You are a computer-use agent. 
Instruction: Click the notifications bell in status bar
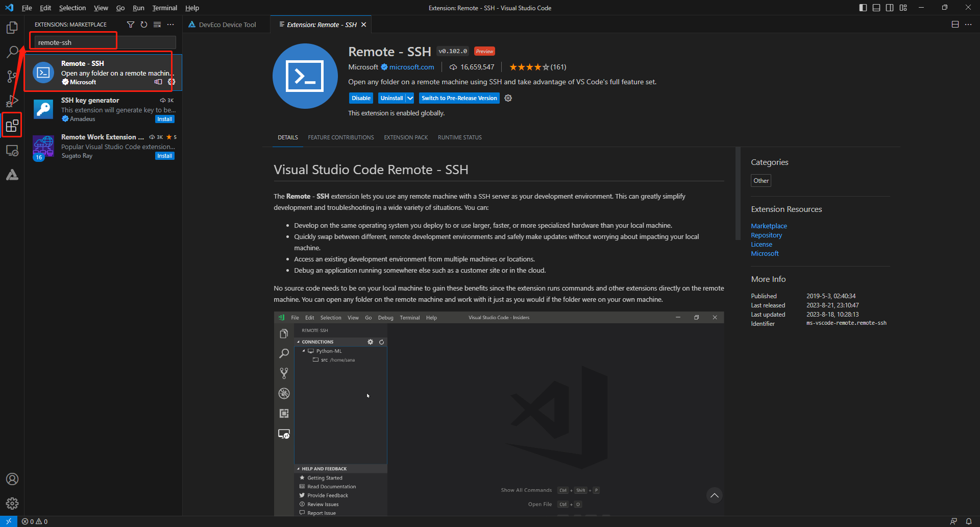point(969,521)
